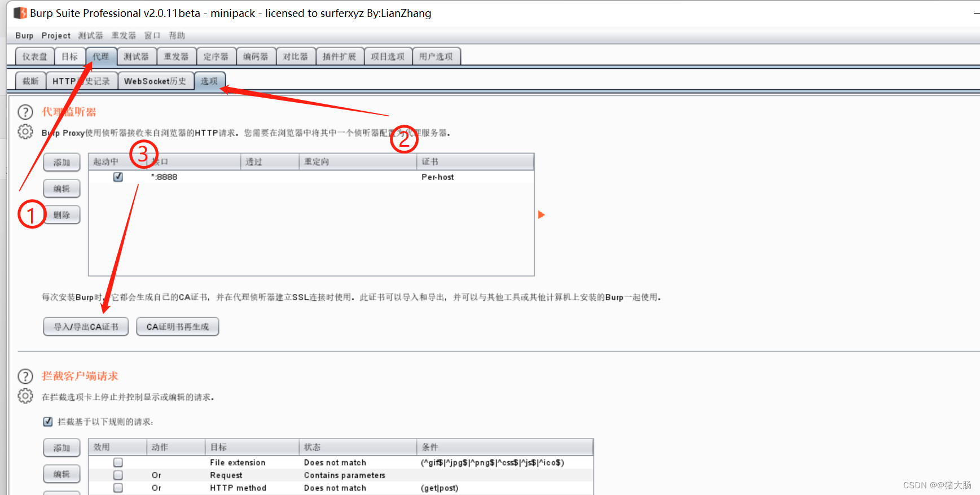Click CA证明书再生成 button
The width and height of the screenshot is (980, 495).
[x=178, y=327]
